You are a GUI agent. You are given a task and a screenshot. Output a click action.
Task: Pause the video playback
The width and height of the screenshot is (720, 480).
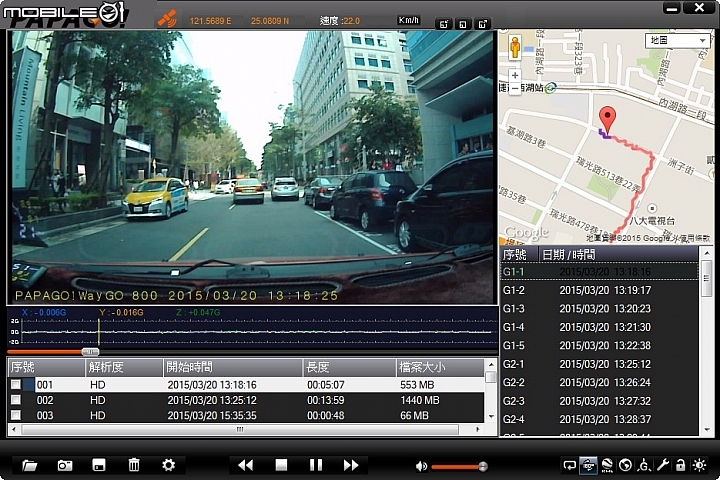[x=315, y=465]
